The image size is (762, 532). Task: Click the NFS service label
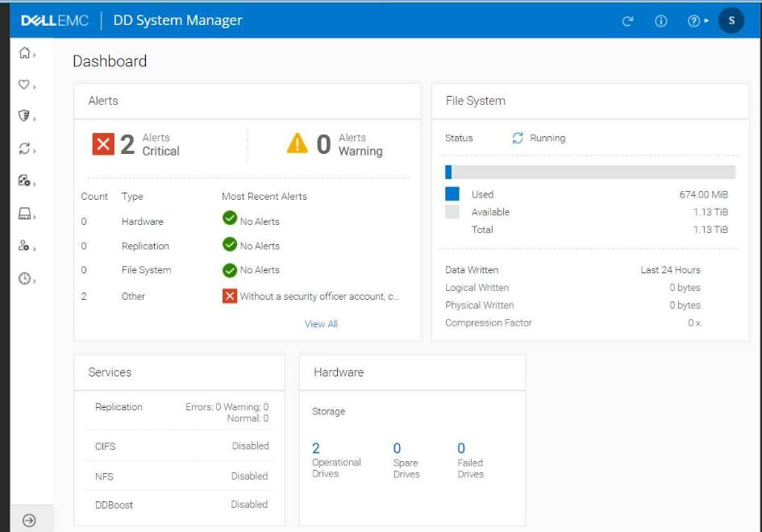point(104,476)
